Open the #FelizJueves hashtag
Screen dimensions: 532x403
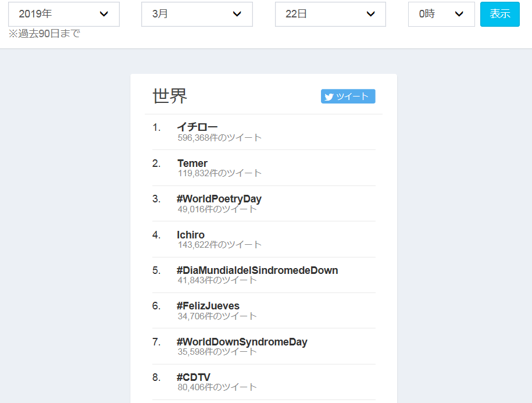(208, 306)
